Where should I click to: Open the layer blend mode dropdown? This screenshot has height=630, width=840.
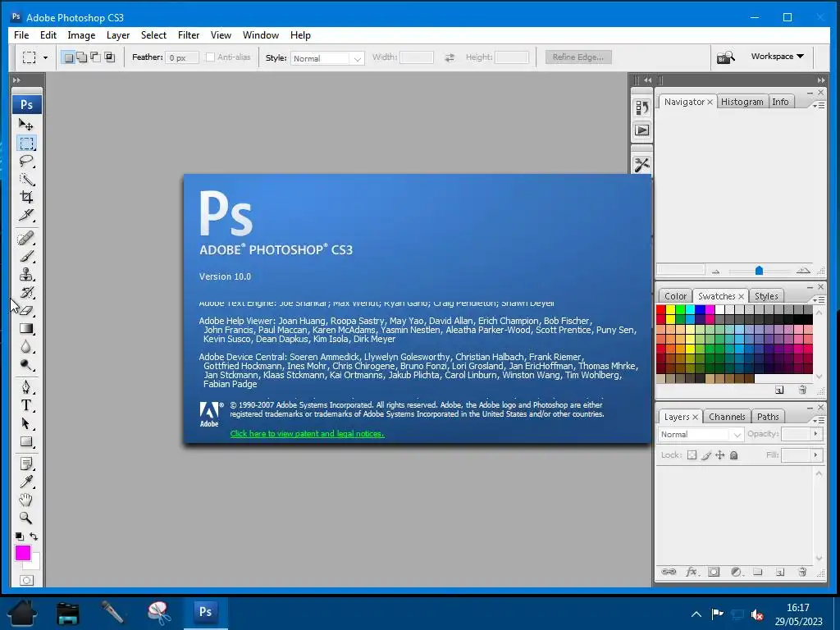701,435
